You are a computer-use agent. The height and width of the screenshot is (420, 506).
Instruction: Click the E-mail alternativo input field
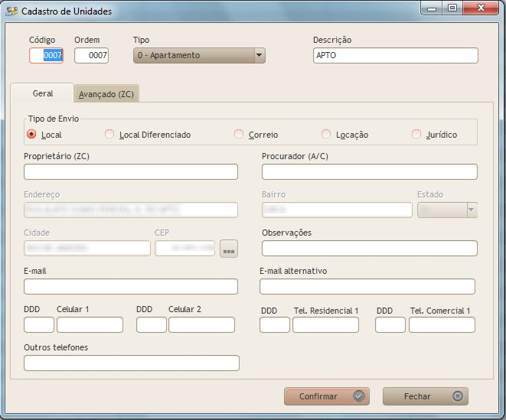point(367,287)
